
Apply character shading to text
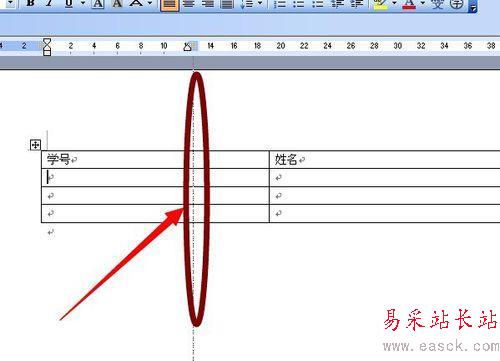117,3
